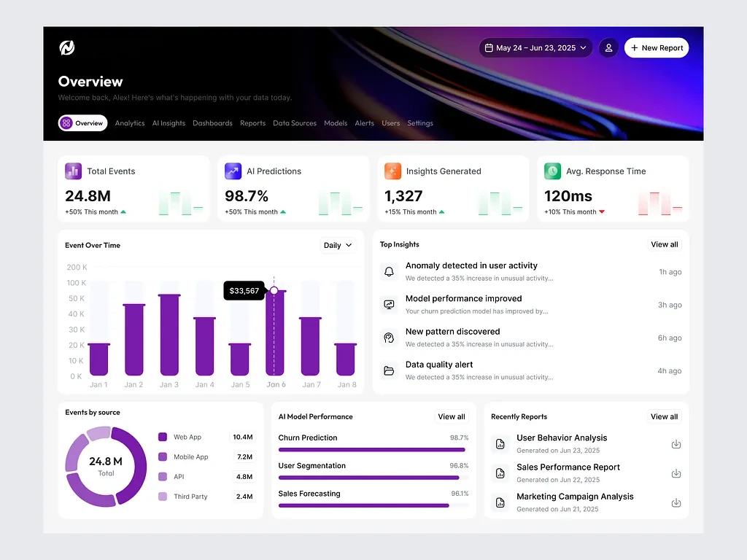The image size is (747, 560).
Task: Click green up arrow under Total Events
Action: [123, 212]
